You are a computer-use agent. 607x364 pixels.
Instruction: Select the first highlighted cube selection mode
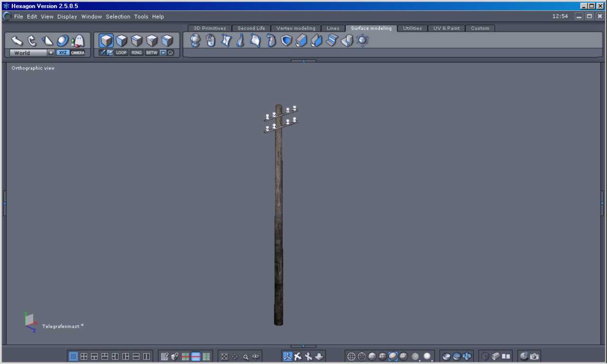coord(106,41)
